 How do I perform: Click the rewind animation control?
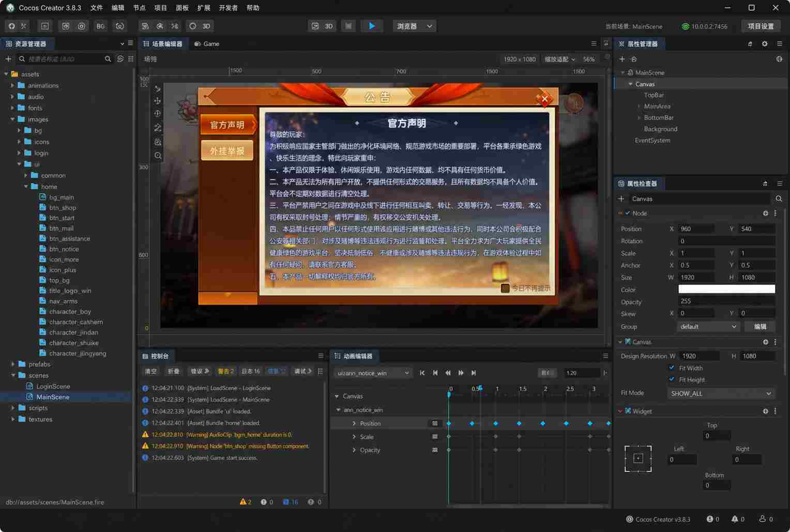[x=448, y=373]
